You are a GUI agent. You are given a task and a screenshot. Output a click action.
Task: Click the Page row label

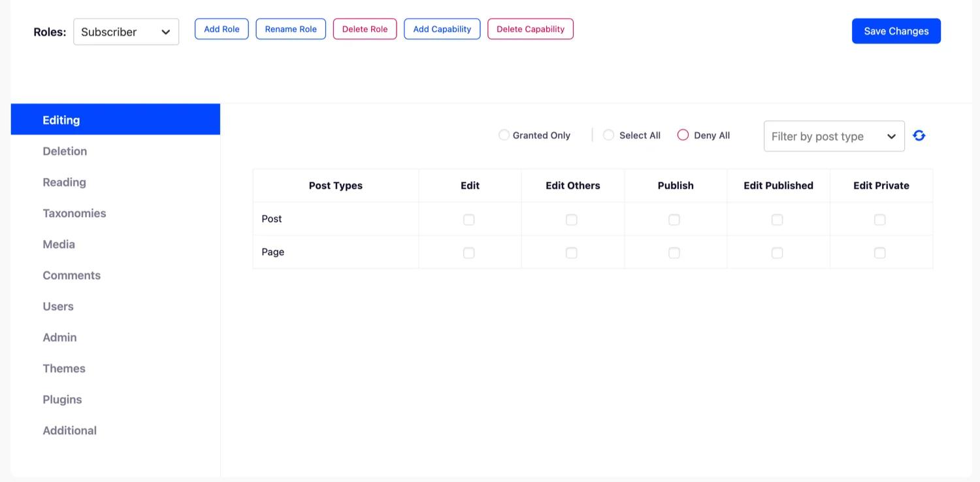[x=273, y=252]
